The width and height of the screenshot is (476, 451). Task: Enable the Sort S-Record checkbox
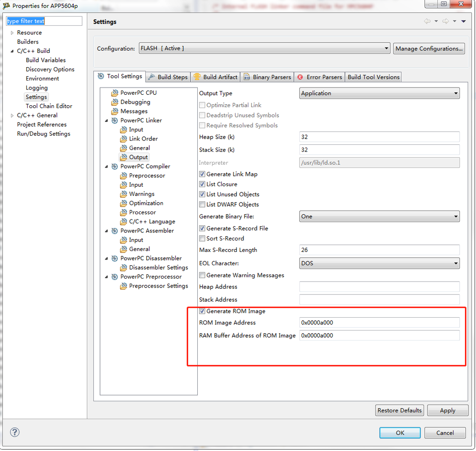(x=202, y=239)
